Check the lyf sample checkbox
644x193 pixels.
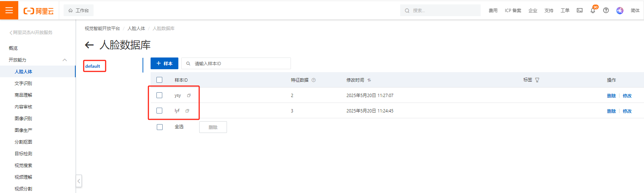(x=159, y=111)
